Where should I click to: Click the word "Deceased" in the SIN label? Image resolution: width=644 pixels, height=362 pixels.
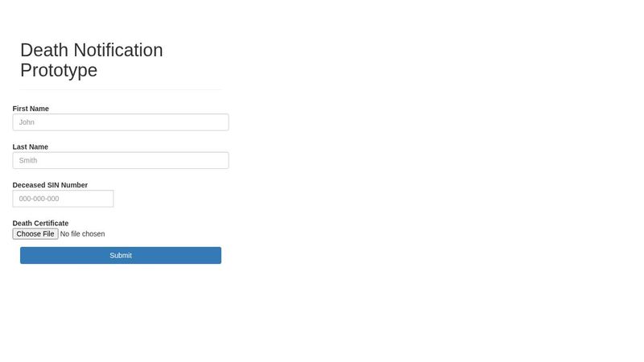(x=30, y=185)
